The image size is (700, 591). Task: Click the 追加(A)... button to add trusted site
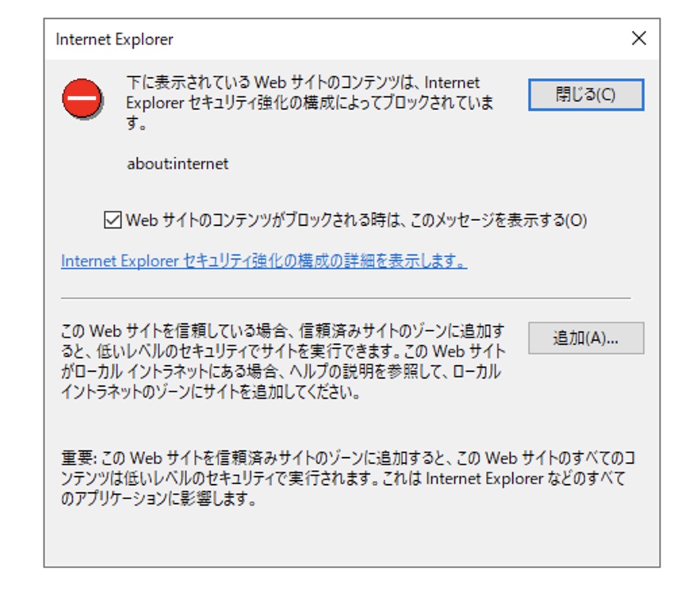click(587, 338)
